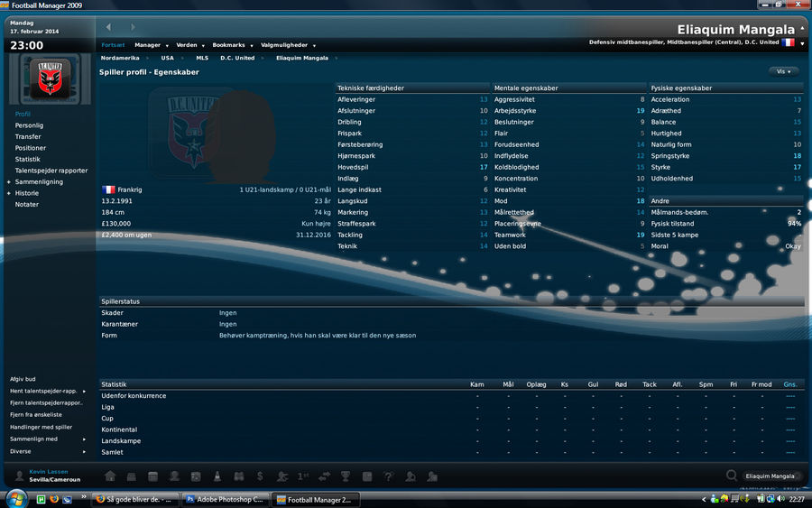The image size is (812, 508).
Task: Click the Gns. statistics column header
Action: [790, 384]
